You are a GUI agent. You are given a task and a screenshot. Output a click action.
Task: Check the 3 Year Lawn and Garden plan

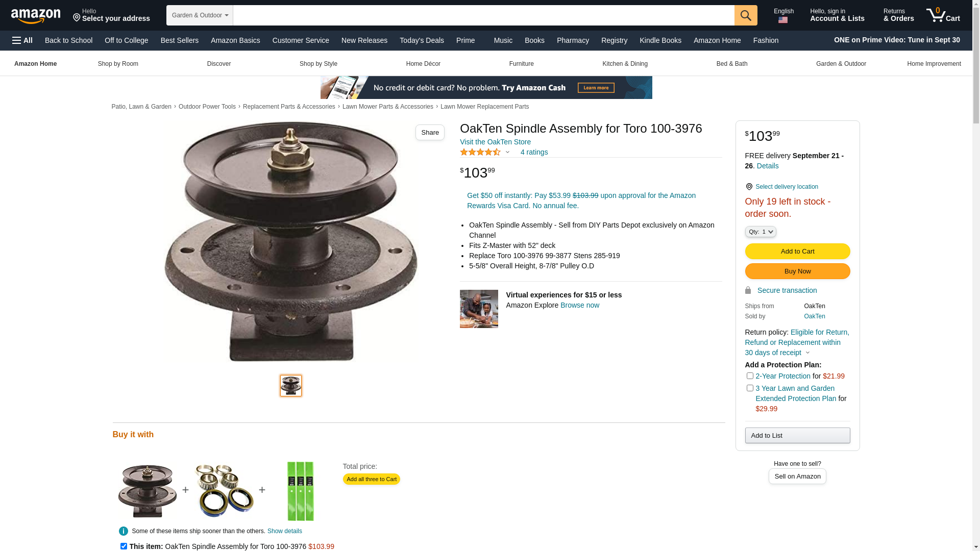pyautogui.click(x=750, y=388)
